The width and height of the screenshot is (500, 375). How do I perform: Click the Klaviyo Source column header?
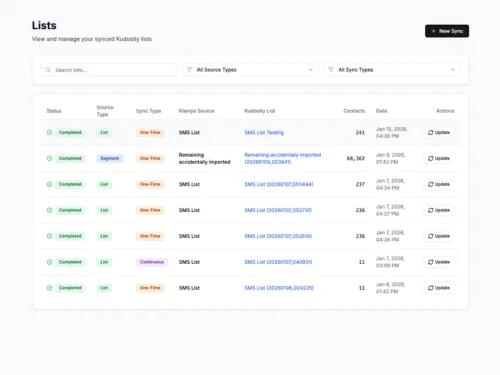coord(196,111)
